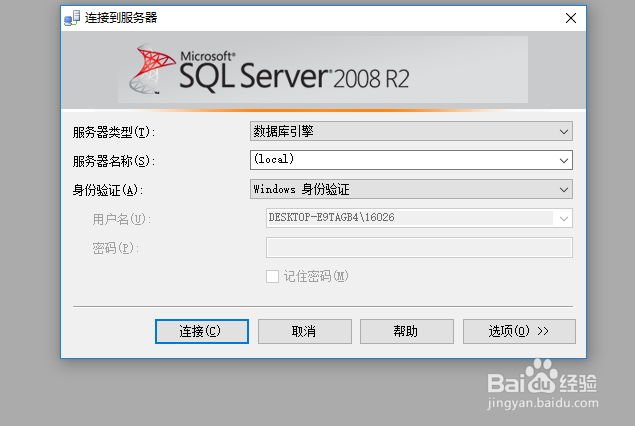Click the 取消 cancel button

[x=305, y=331]
